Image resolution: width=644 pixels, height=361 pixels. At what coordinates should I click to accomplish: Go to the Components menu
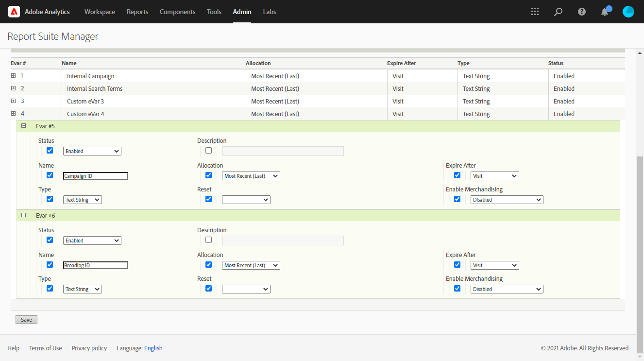(177, 12)
